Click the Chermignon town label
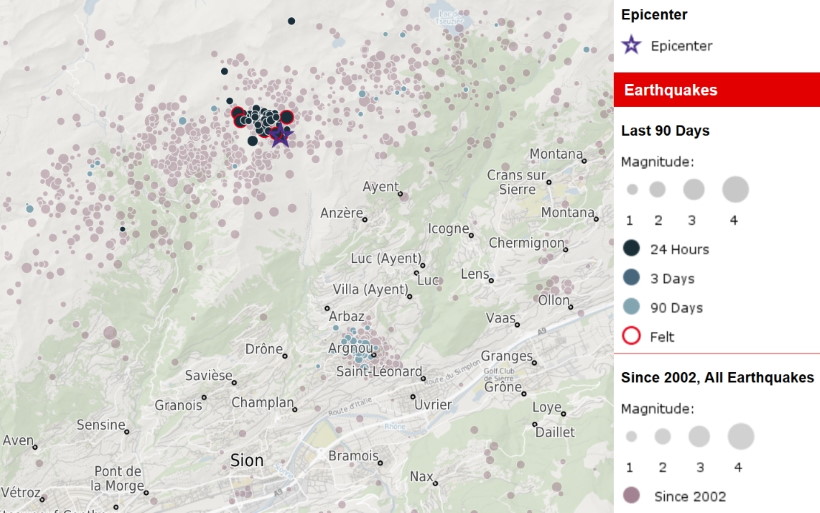Viewport: 820px width, 513px height. 526,243
